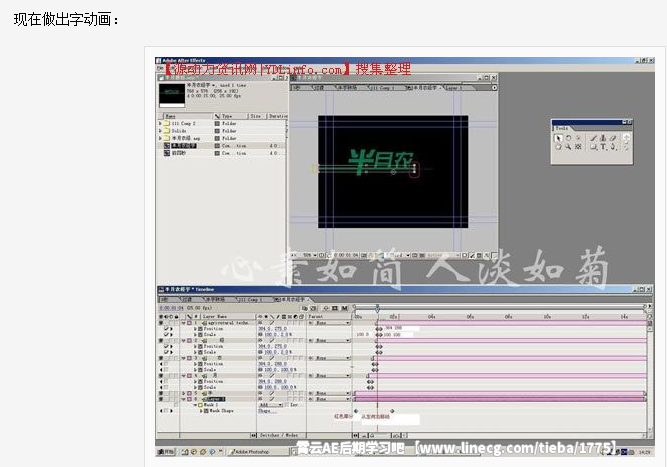
Task: Open the Parent dropdown of layer 1
Action: 333,323
